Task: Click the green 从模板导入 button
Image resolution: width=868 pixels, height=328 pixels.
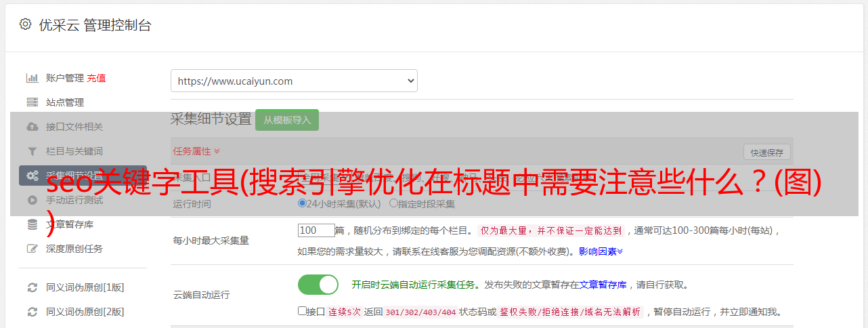Action: [287, 120]
